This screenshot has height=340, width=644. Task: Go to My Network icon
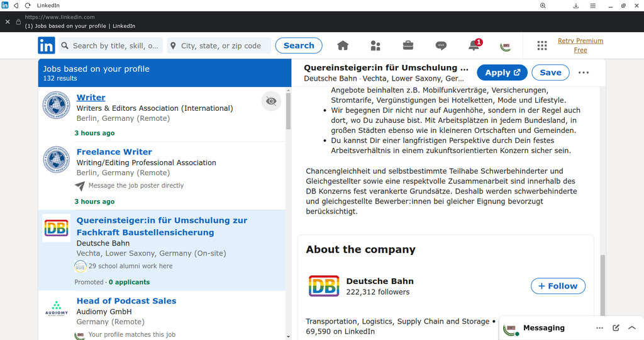click(375, 45)
